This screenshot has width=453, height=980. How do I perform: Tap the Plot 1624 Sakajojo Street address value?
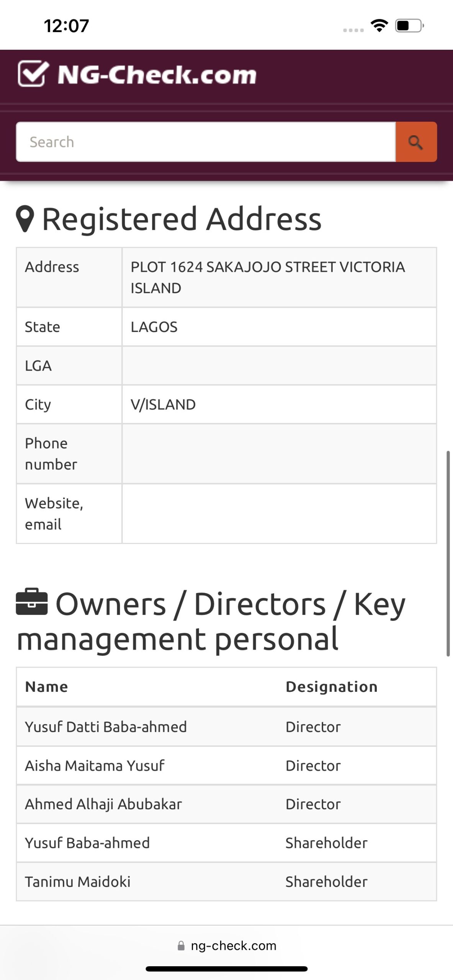point(268,277)
